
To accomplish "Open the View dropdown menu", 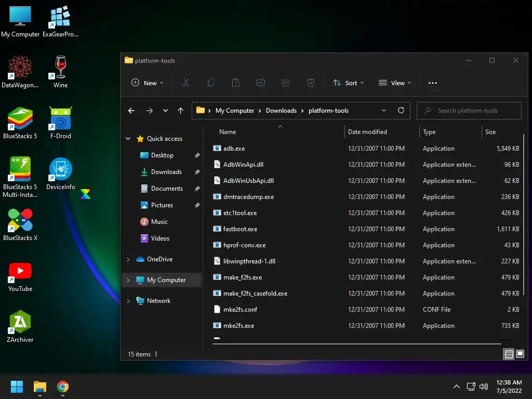I will [395, 83].
